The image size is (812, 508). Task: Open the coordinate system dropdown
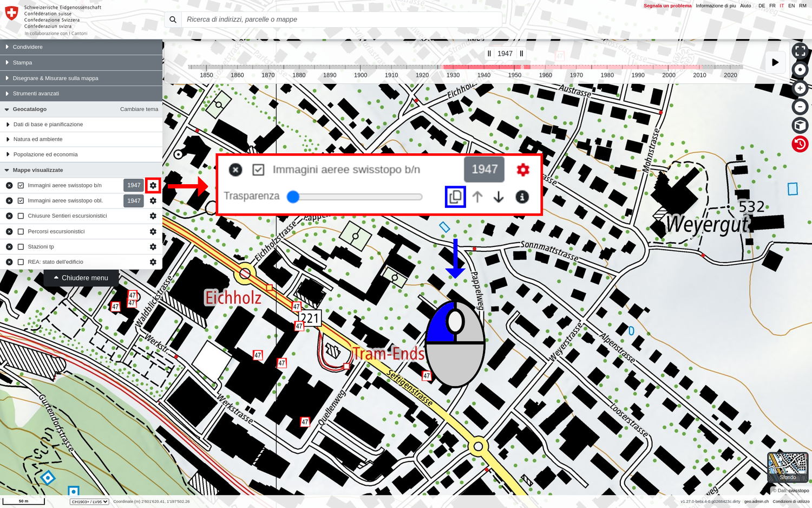(89, 502)
